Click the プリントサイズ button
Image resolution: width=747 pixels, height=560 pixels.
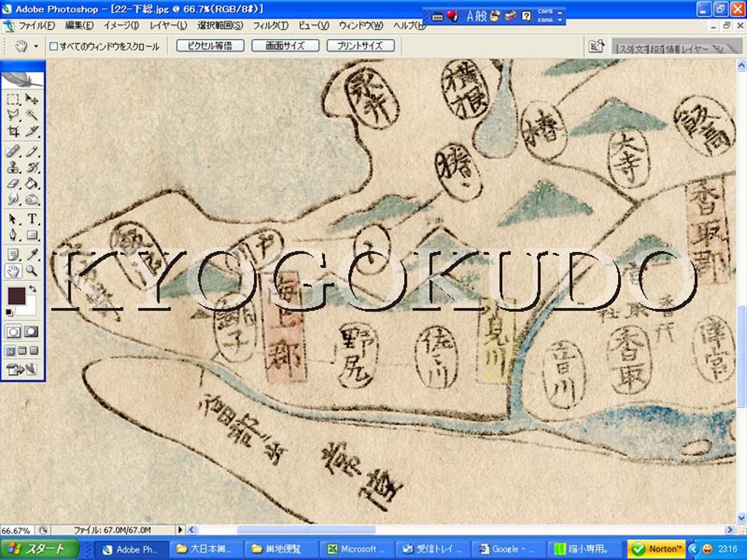click(x=360, y=46)
